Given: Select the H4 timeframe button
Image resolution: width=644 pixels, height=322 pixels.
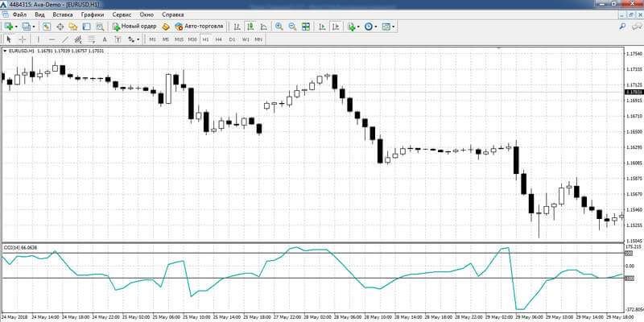Looking at the screenshot, I should pyautogui.click(x=218, y=39).
